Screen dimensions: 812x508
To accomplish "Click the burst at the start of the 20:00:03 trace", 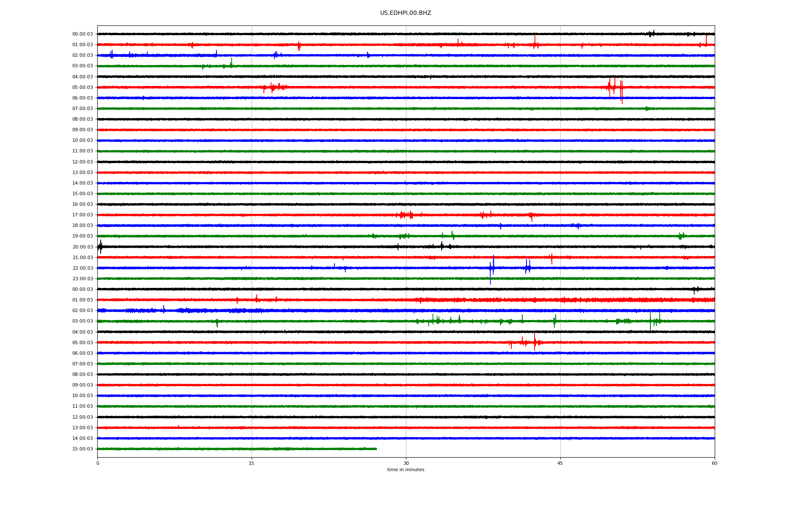I will [100, 246].
